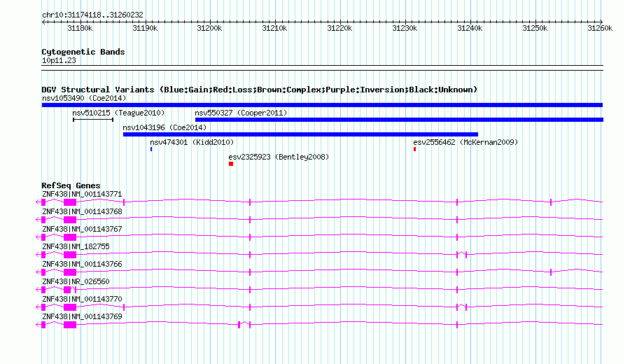Open ZNF438|NM_001143769 transcript label
This screenshot has height=364, width=623.
point(82,316)
